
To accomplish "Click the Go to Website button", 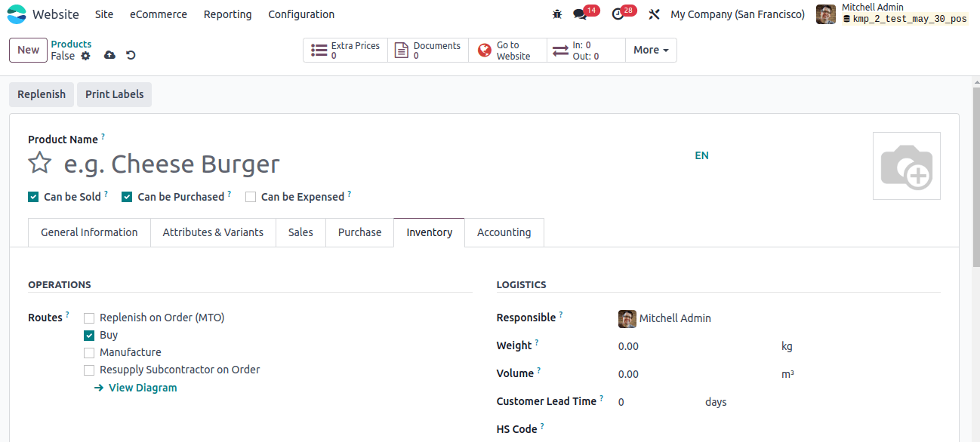I will tap(507, 50).
